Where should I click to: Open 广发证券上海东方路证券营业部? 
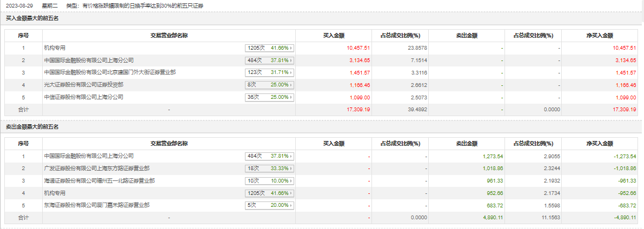[x=96, y=169]
